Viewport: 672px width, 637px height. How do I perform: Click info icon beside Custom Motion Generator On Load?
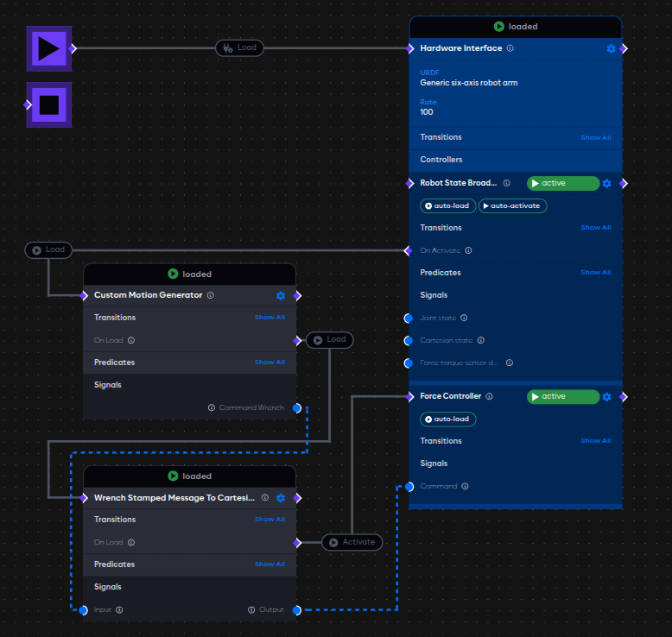pos(131,340)
